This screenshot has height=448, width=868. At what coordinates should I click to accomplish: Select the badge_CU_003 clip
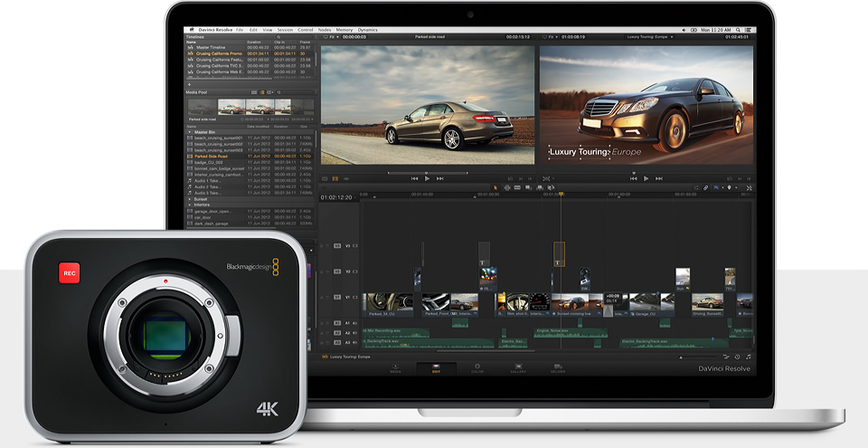click(250, 162)
